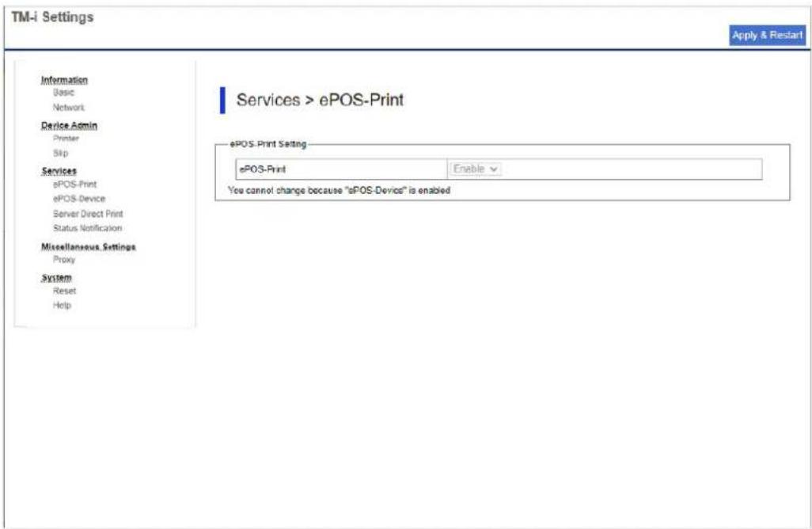This screenshot has height=529, width=812.
Task: Click the ePOS-Print row label
Action: [262, 169]
